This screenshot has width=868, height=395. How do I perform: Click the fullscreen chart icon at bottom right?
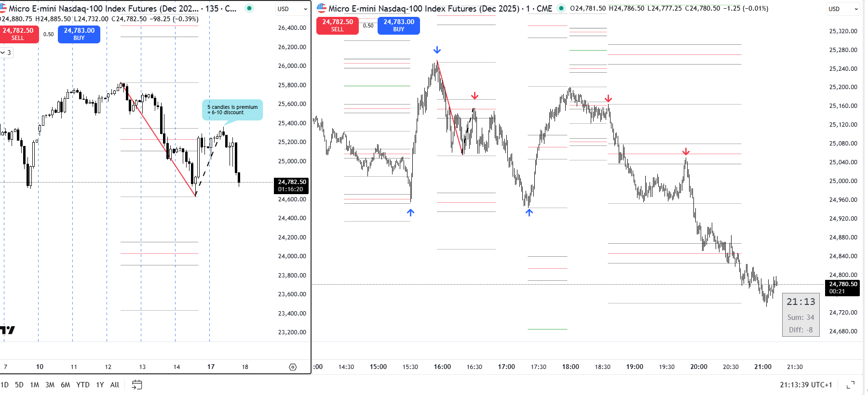click(x=851, y=385)
